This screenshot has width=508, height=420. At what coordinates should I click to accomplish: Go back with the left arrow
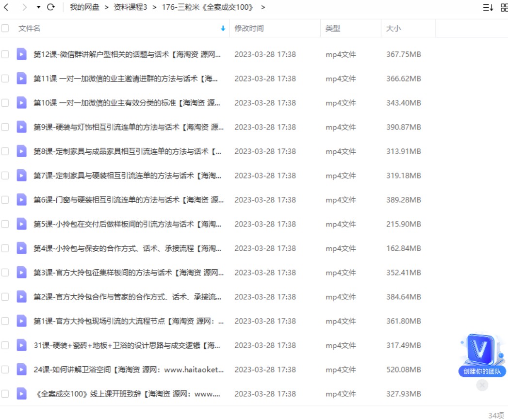tap(6, 7)
